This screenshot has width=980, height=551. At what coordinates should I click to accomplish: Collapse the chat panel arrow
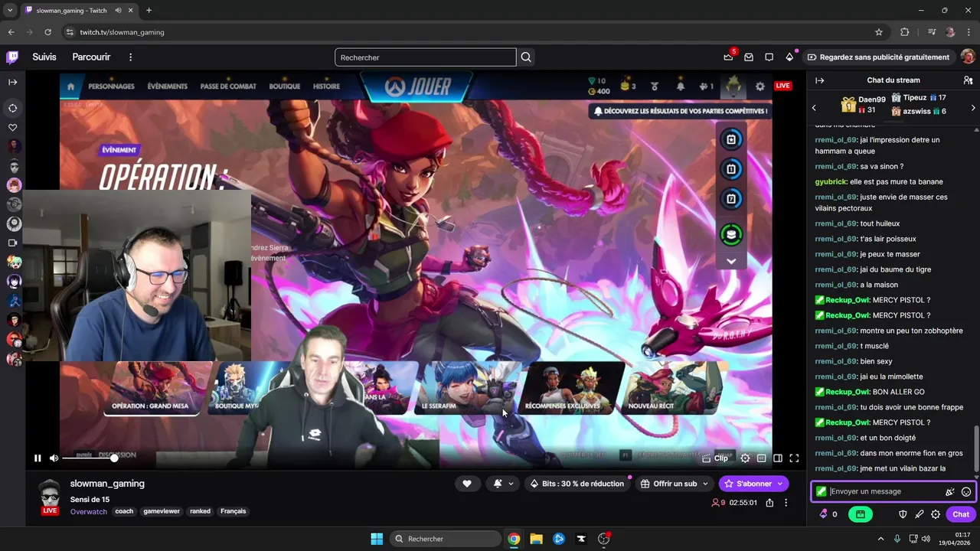point(819,80)
